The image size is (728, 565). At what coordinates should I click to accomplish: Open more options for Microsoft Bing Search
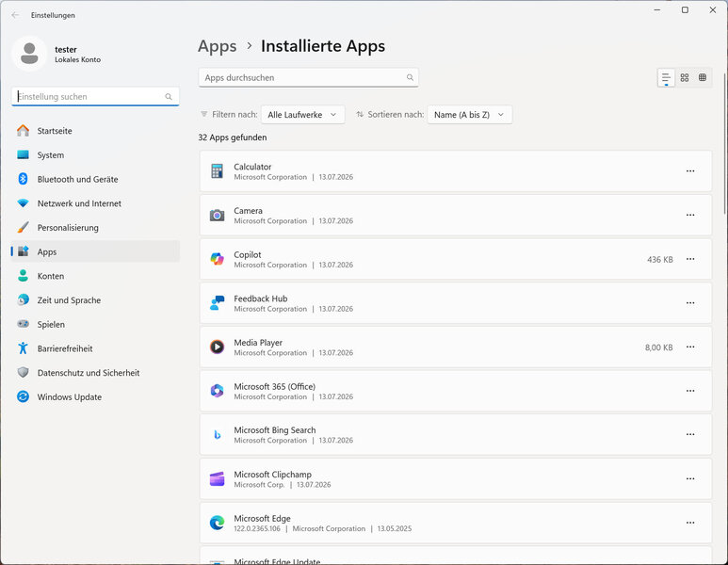[690, 434]
